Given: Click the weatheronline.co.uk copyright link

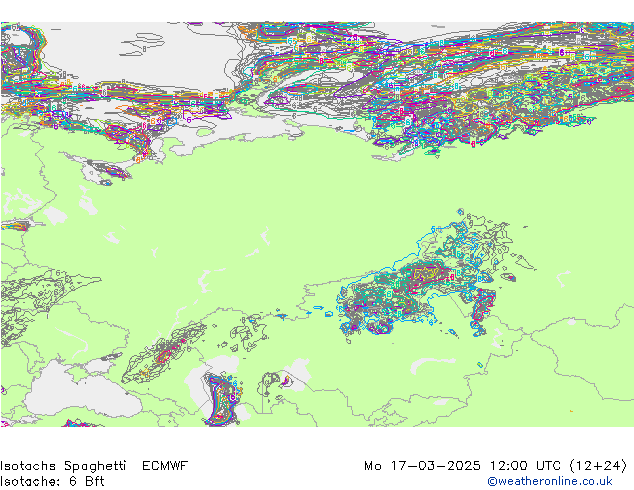Looking at the screenshot, I should click(x=549, y=481).
